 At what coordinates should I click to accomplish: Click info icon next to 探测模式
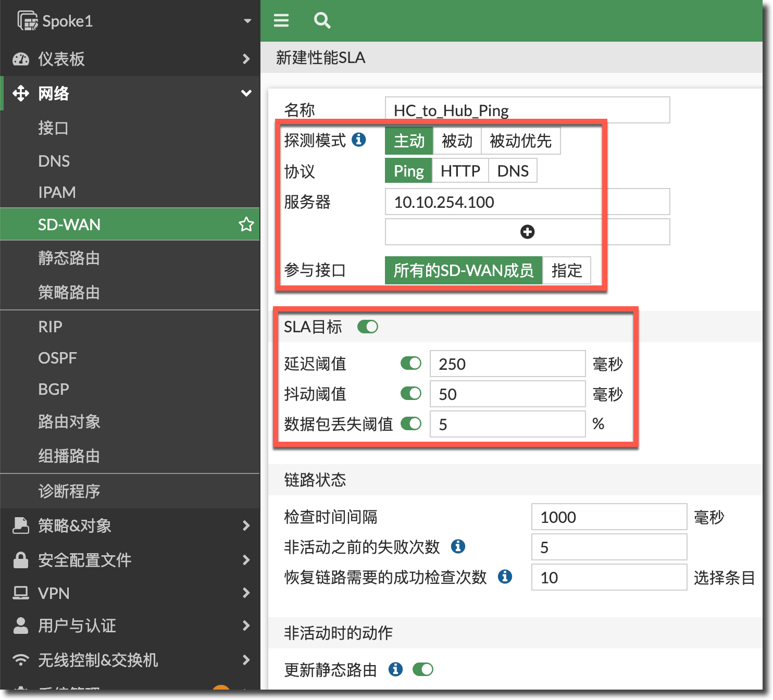[x=359, y=140]
